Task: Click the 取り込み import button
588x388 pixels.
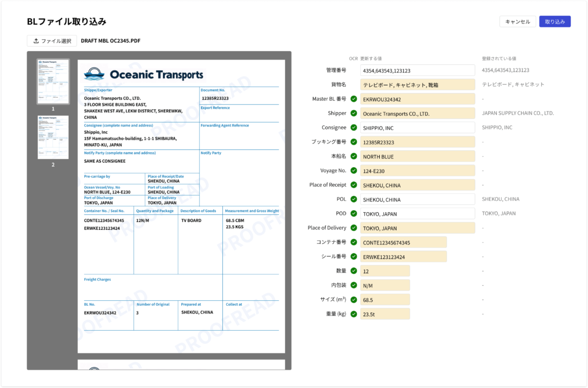Action: [x=555, y=22]
